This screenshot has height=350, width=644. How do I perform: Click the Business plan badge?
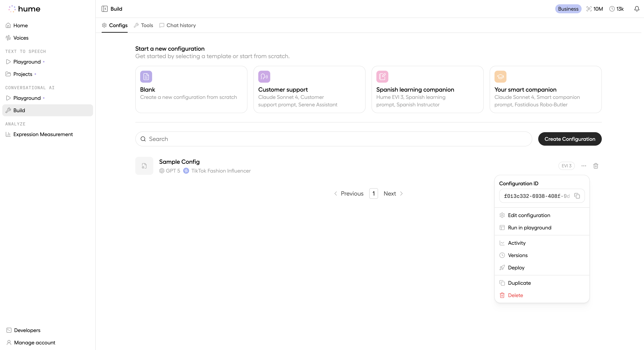click(568, 9)
